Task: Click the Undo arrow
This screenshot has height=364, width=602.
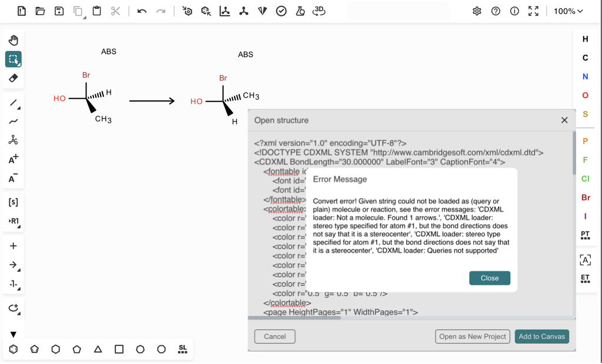Action: click(x=142, y=11)
